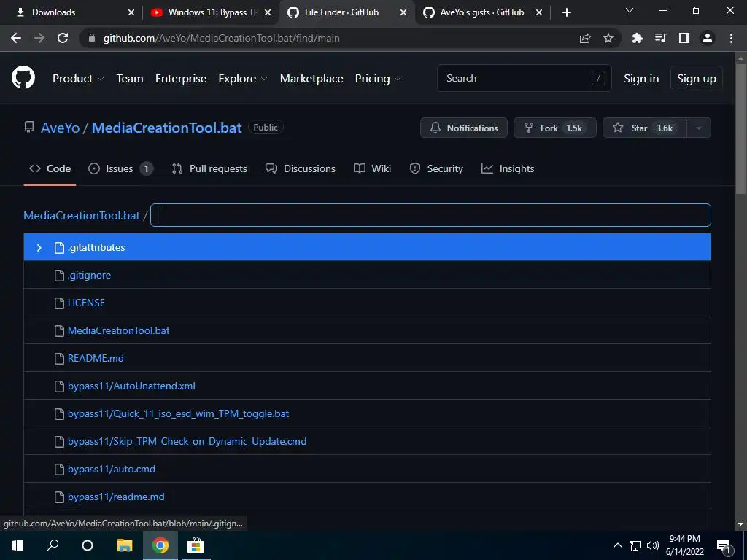Click the Notifications bell icon
This screenshot has height=560, width=747.
435,128
